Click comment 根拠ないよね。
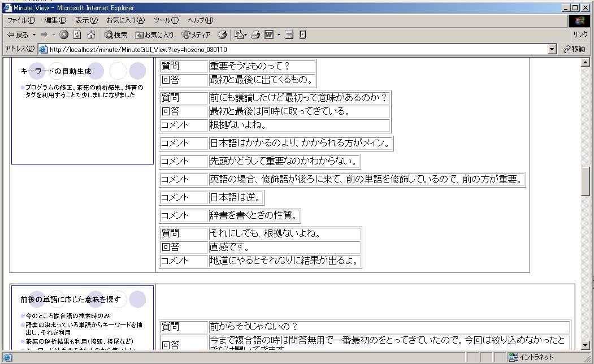594x364 pixels. point(239,125)
